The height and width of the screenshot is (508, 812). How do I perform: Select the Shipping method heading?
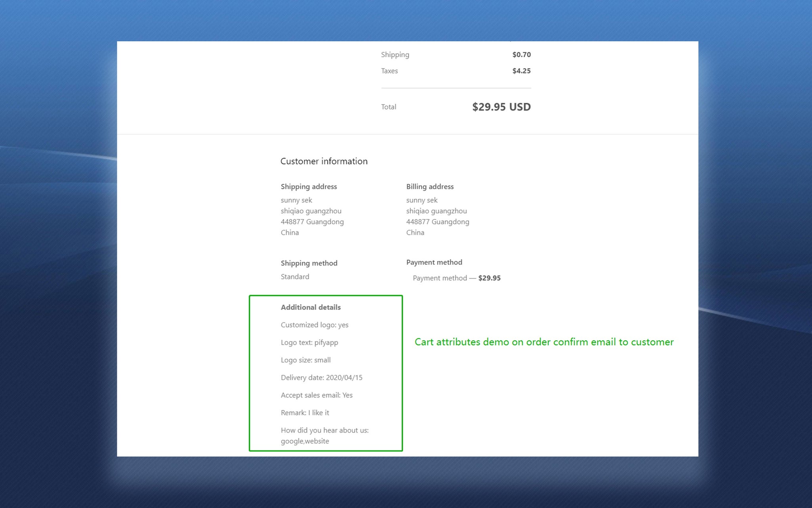[x=308, y=263]
